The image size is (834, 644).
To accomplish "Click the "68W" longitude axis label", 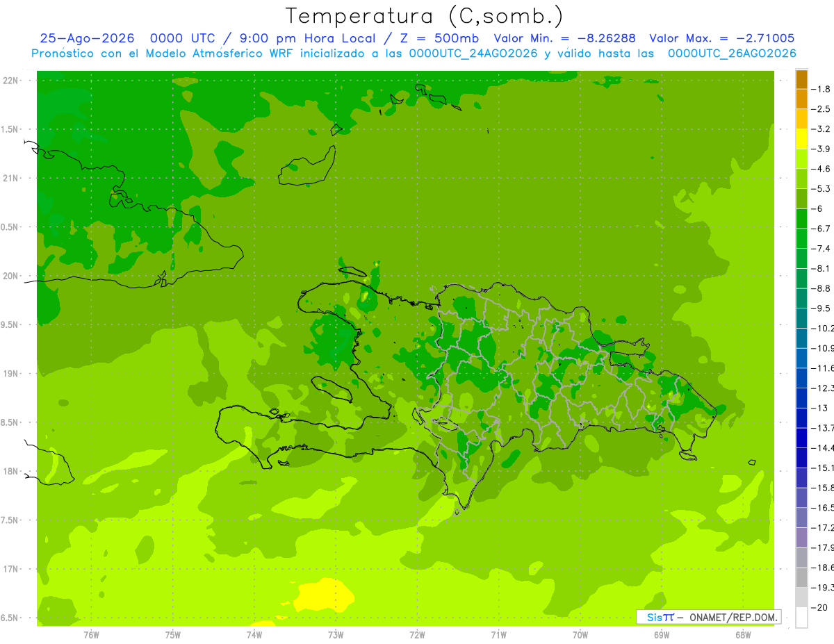I will tap(743, 635).
